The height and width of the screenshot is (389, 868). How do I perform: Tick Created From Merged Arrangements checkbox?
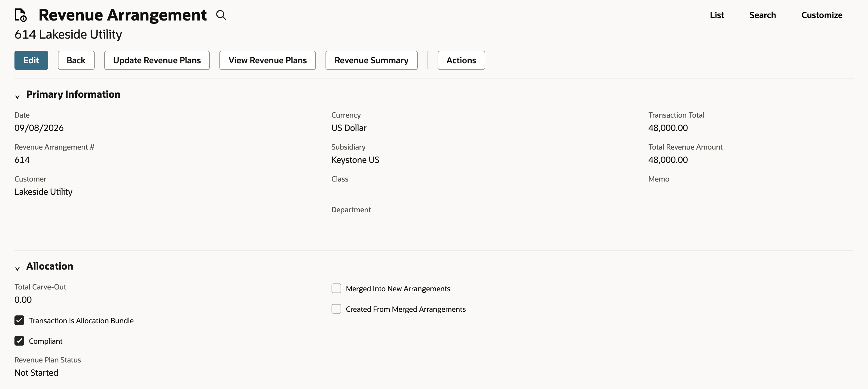tap(336, 309)
